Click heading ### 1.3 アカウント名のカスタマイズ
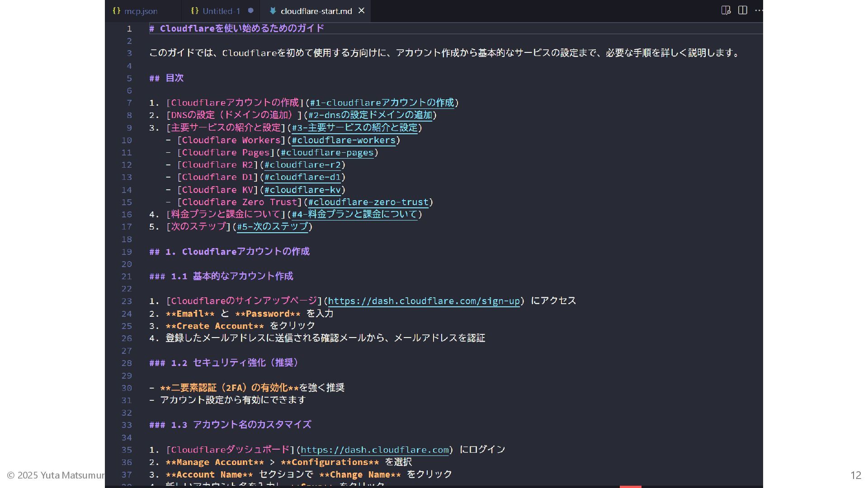 click(x=230, y=425)
